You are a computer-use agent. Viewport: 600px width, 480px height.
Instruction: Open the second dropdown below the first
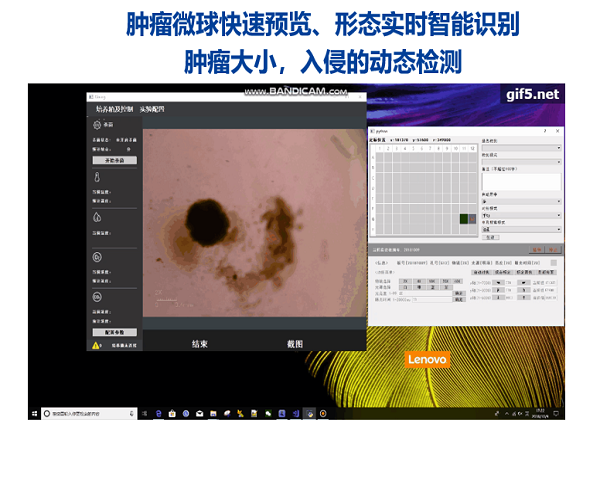[x=521, y=162]
